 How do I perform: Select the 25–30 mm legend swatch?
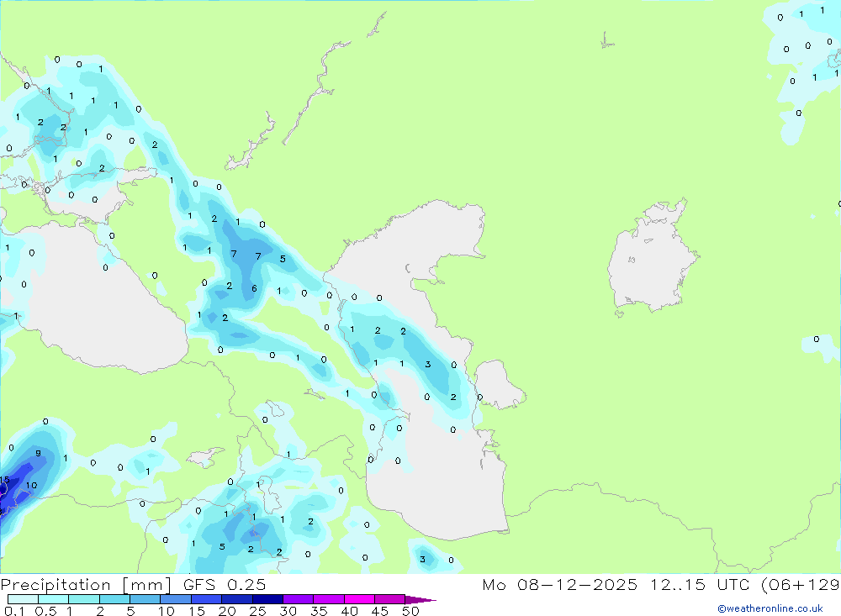(267, 599)
